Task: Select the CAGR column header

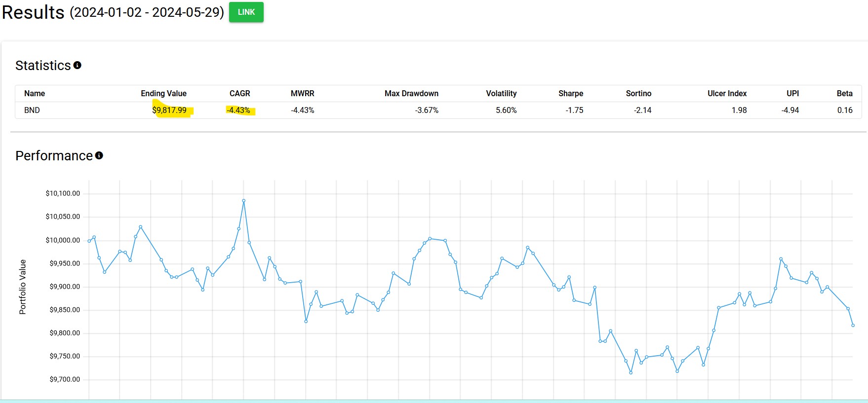Action: pos(240,93)
